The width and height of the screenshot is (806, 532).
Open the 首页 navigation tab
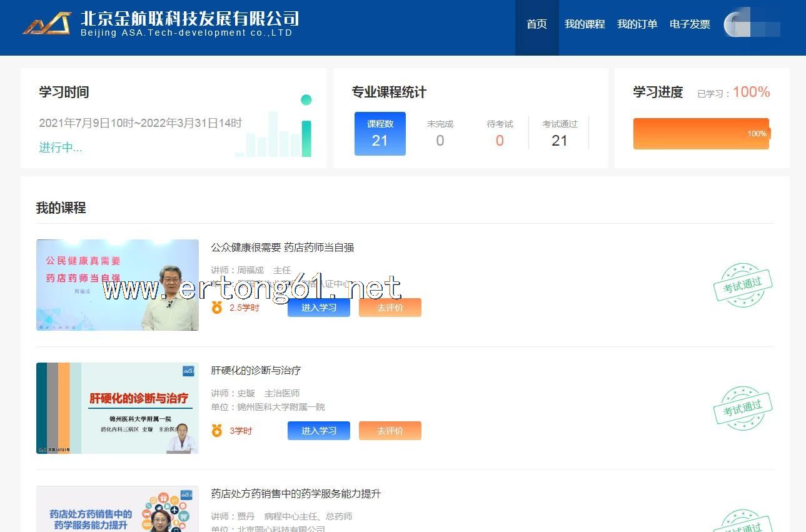coord(536,24)
